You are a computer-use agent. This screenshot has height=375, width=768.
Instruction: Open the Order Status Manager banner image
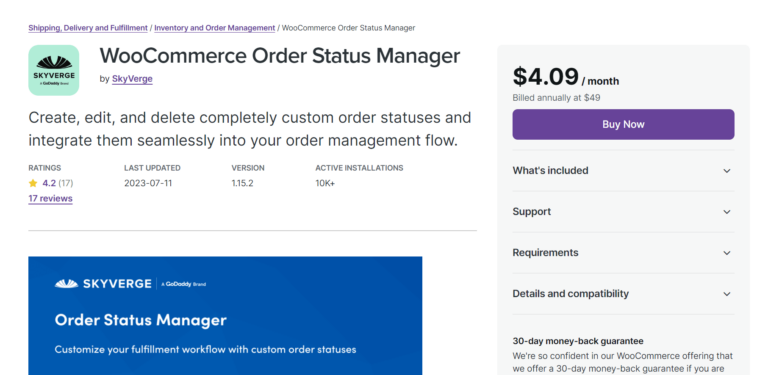225,316
